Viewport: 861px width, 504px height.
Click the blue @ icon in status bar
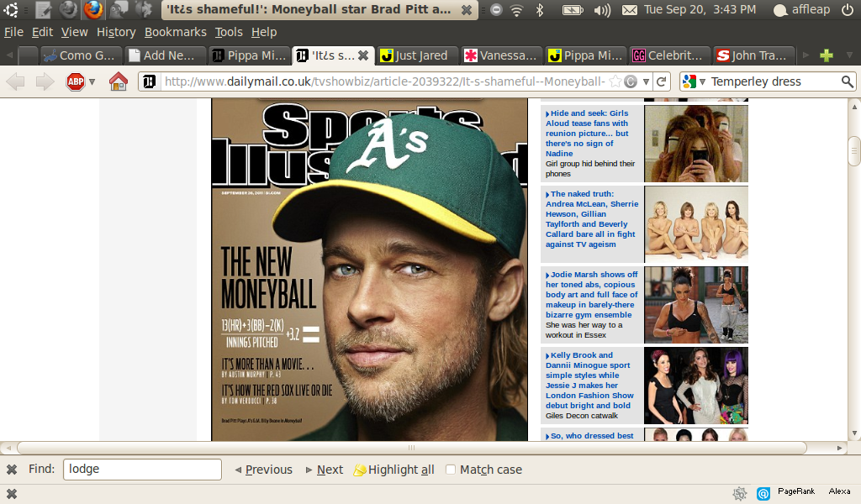coord(763,494)
